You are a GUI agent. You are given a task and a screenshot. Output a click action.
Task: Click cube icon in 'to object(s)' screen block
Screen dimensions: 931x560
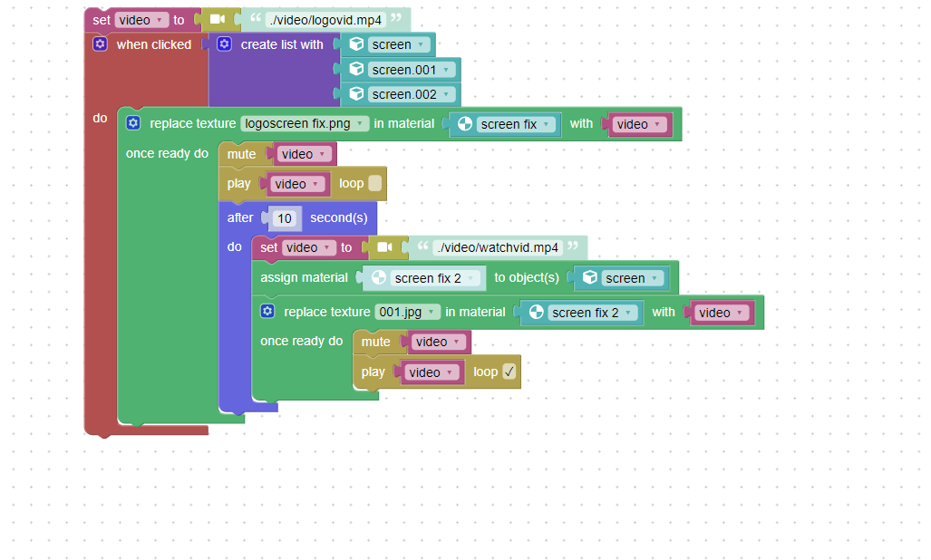(x=589, y=277)
